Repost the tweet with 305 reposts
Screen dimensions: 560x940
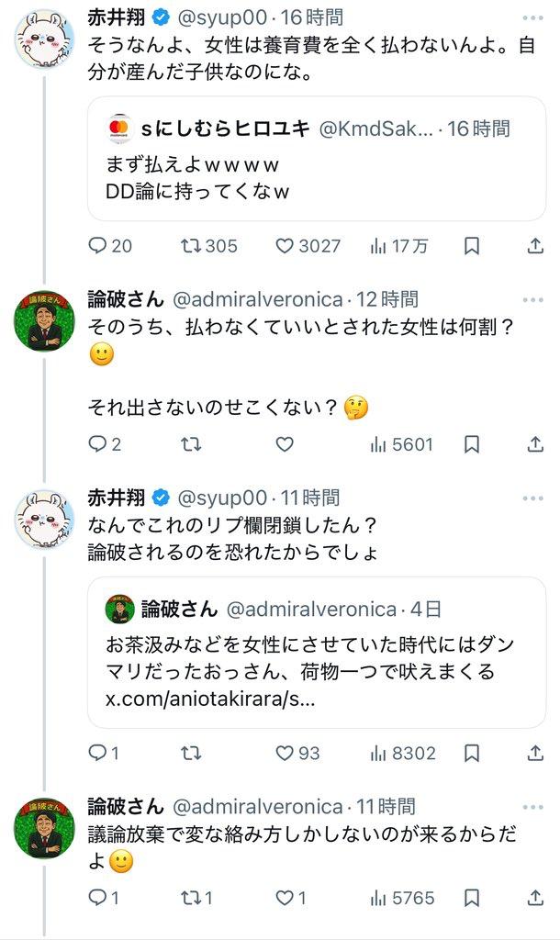pyautogui.click(x=191, y=245)
